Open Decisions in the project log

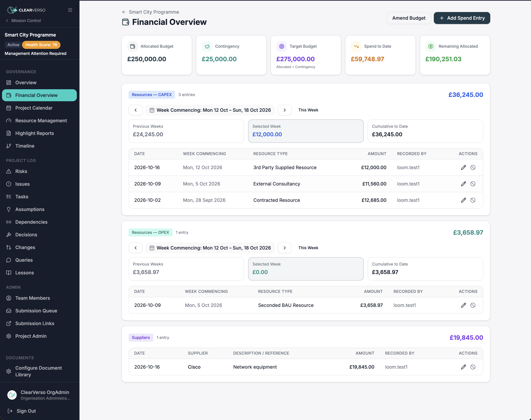point(39,235)
